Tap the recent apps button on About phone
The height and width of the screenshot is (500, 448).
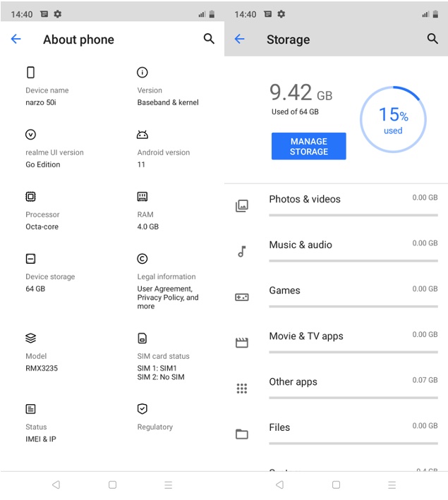tap(169, 484)
